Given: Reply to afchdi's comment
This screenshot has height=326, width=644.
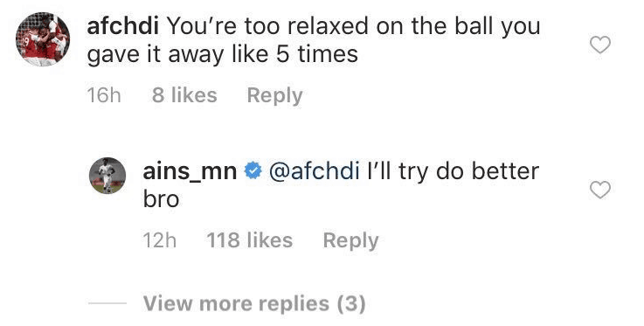Looking at the screenshot, I should click(x=274, y=95).
